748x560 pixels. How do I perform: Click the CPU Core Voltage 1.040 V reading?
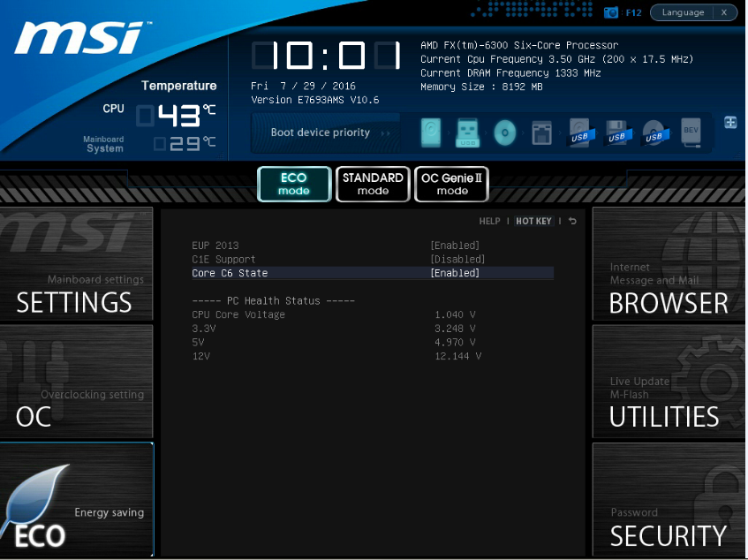click(455, 314)
